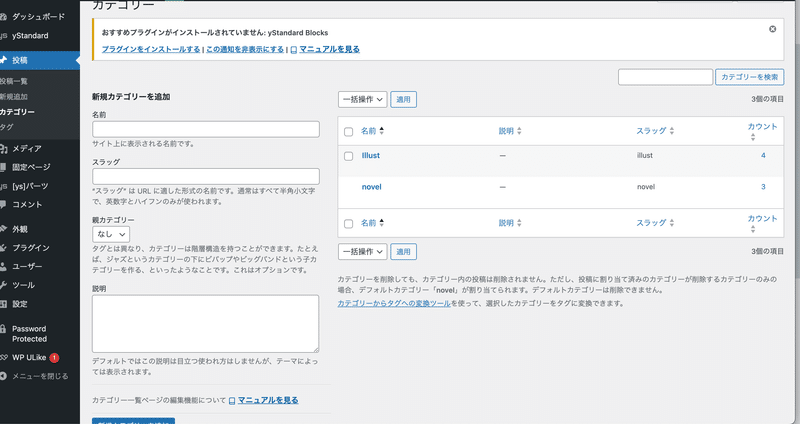Click the manual book icon in notice
800x424 pixels.
(x=294, y=50)
